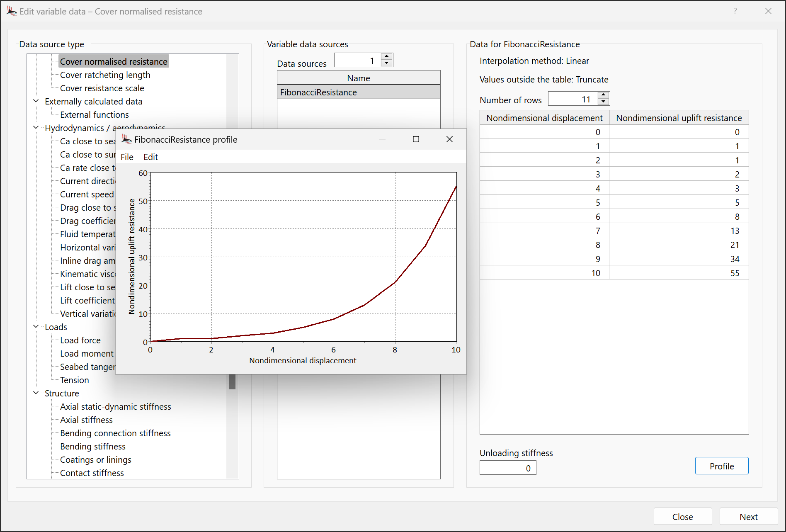Select Tension under Loads
Screen dimensions: 786x532
coord(74,380)
